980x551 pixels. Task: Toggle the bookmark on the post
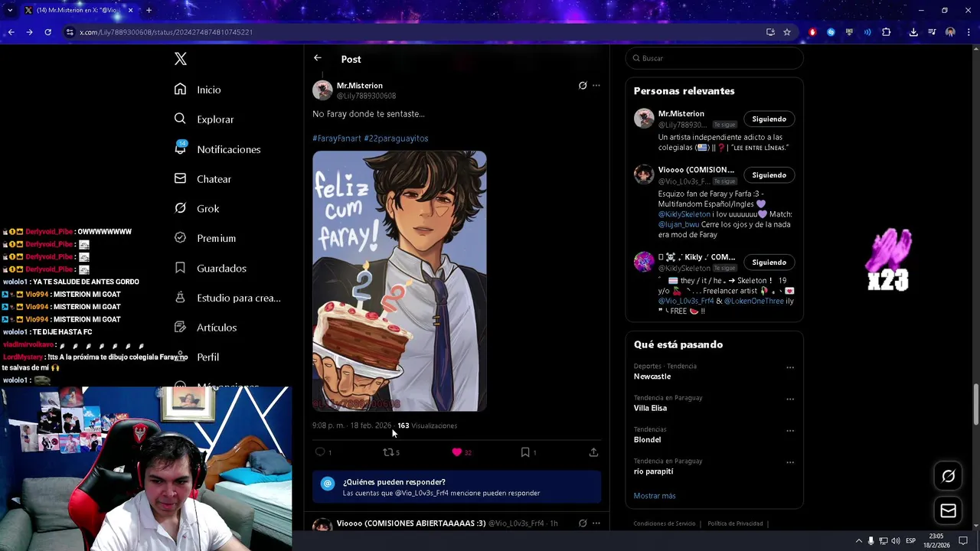[525, 452]
